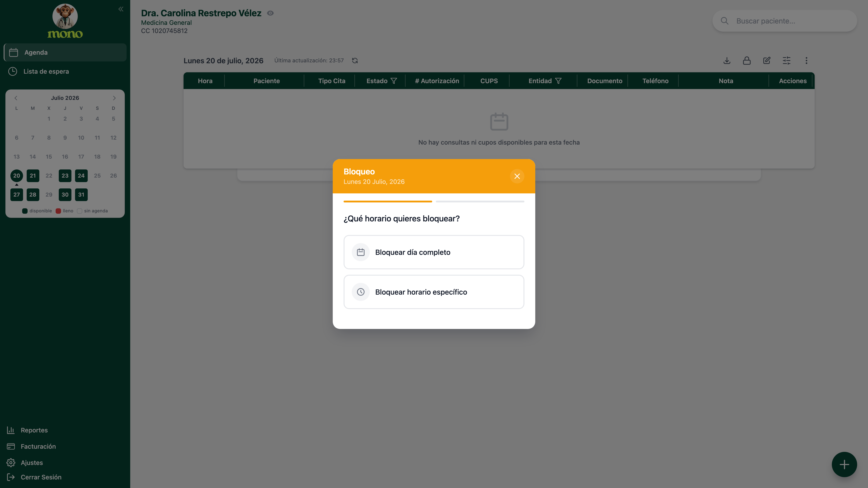Click the clock icon in Bloquear horario específico
The image size is (868, 488).
(x=361, y=292)
